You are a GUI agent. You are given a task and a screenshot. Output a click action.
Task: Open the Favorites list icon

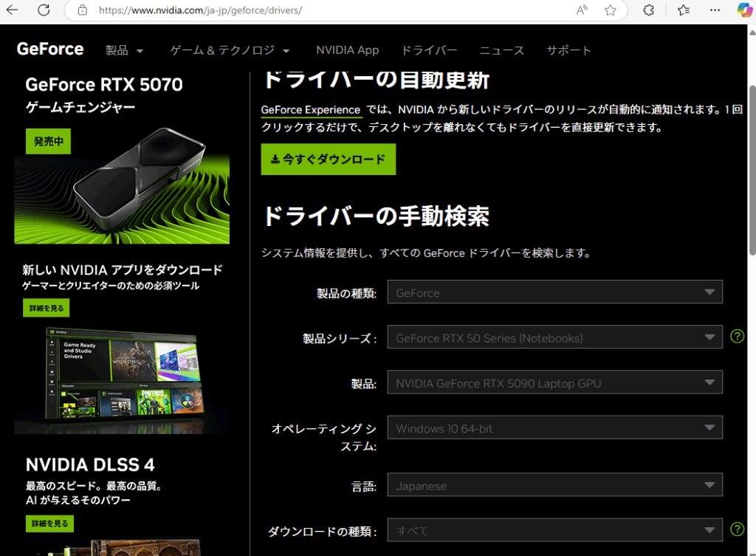[x=683, y=10]
